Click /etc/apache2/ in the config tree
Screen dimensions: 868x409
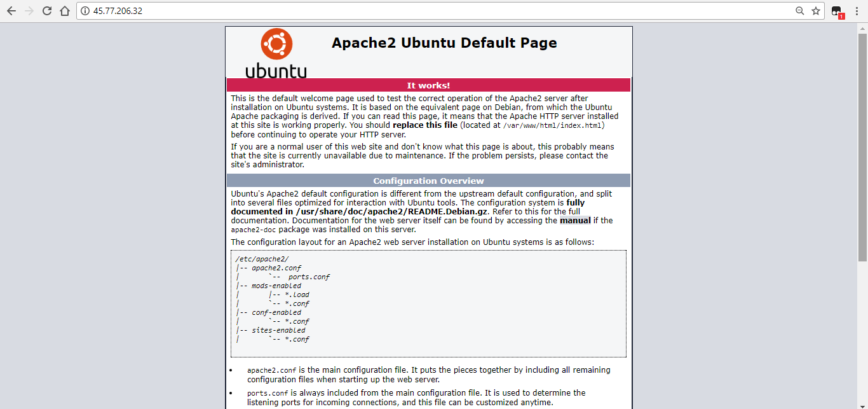pos(262,259)
